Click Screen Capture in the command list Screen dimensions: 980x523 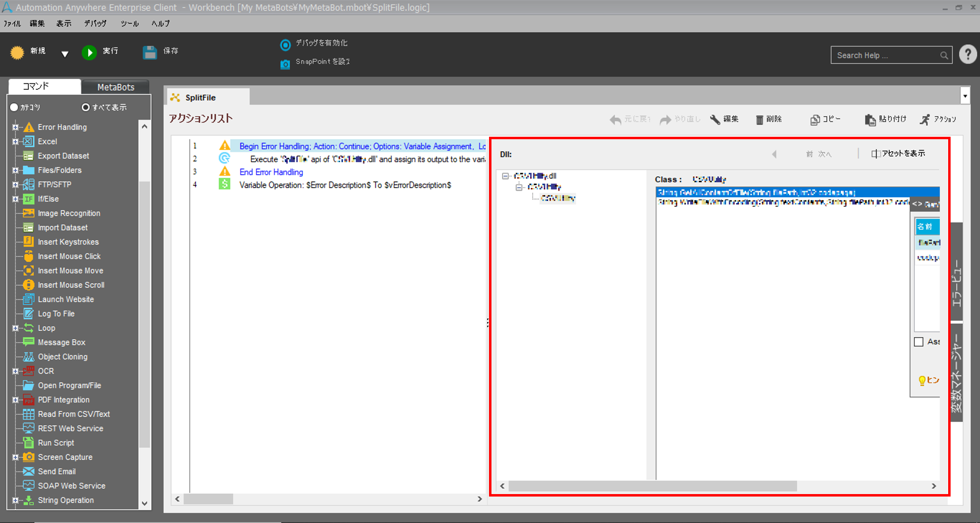65,457
